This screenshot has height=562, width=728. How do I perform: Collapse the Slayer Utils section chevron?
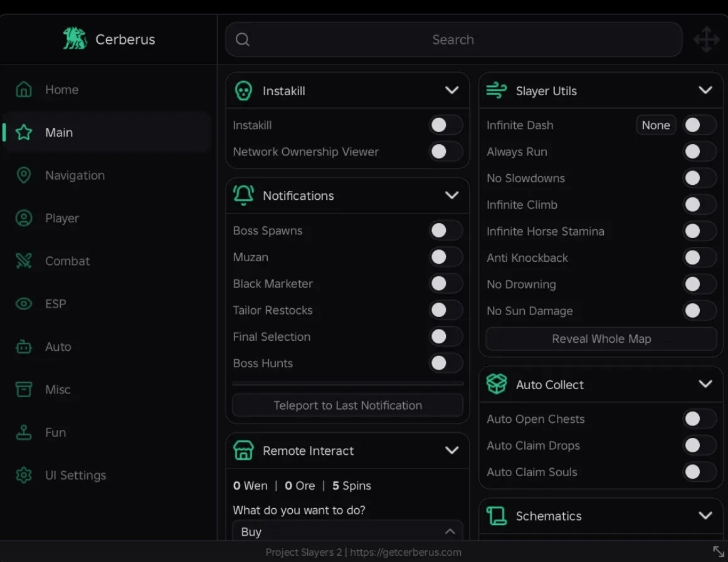coord(705,90)
